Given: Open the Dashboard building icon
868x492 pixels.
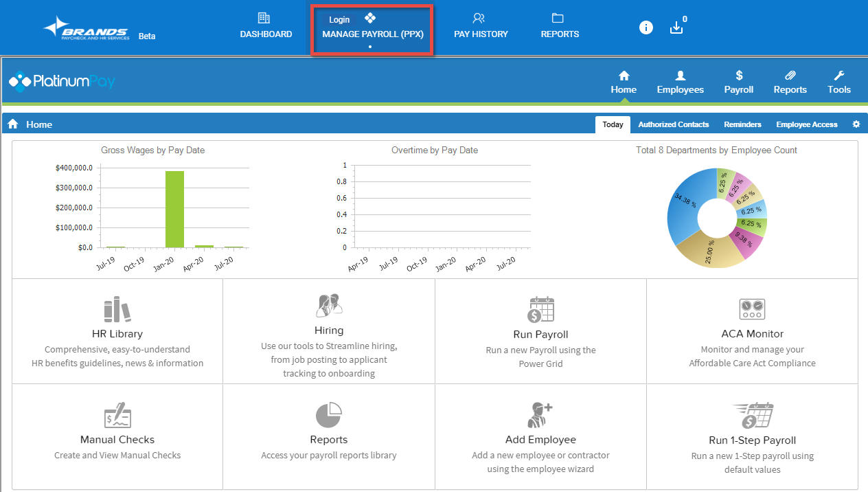Looking at the screenshot, I should [264, 18].
